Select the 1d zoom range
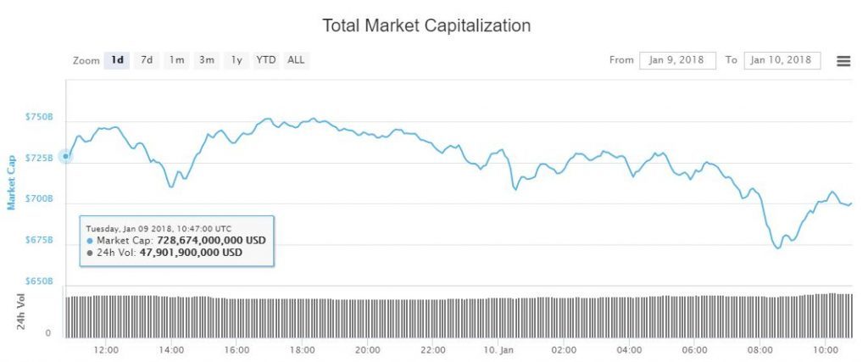The width and height of the screenshot is (868, 362). point(117,60)
